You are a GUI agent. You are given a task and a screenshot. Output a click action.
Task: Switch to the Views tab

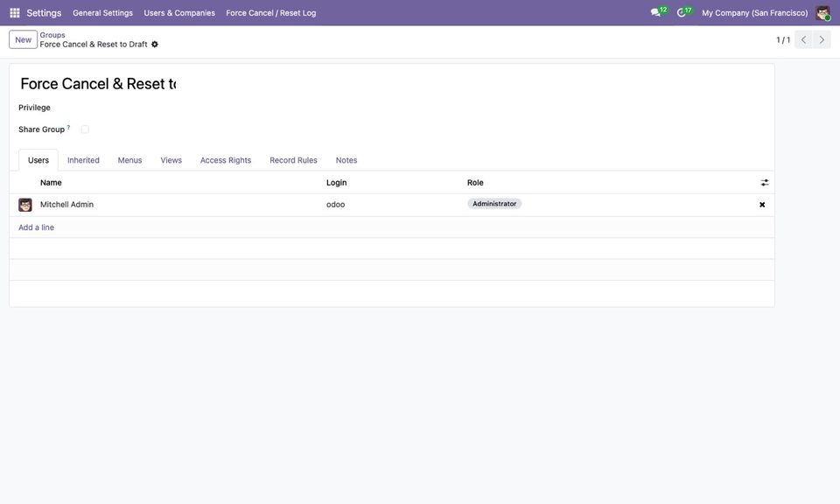pos(171,160)
